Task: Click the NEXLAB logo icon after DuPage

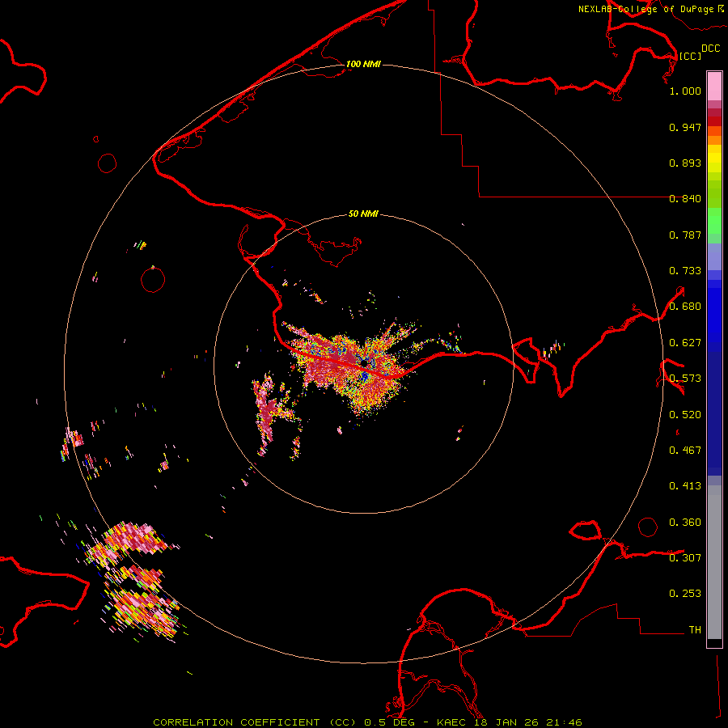Action: 722,8
